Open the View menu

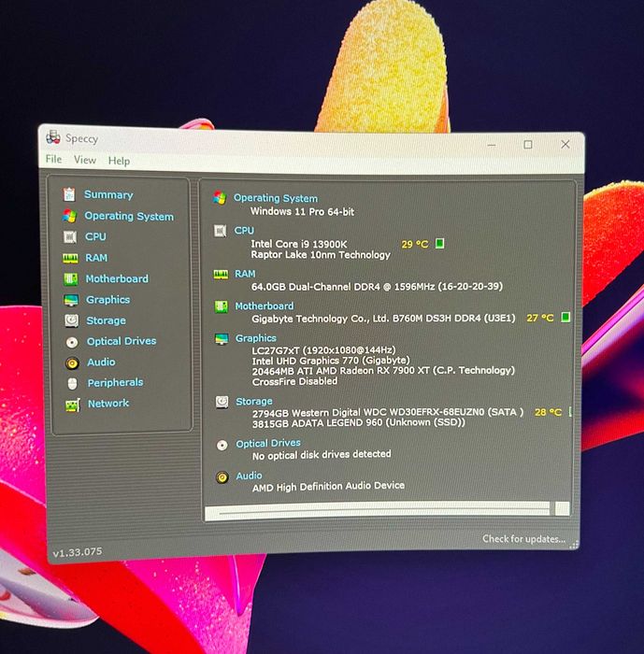click(85, 160)
